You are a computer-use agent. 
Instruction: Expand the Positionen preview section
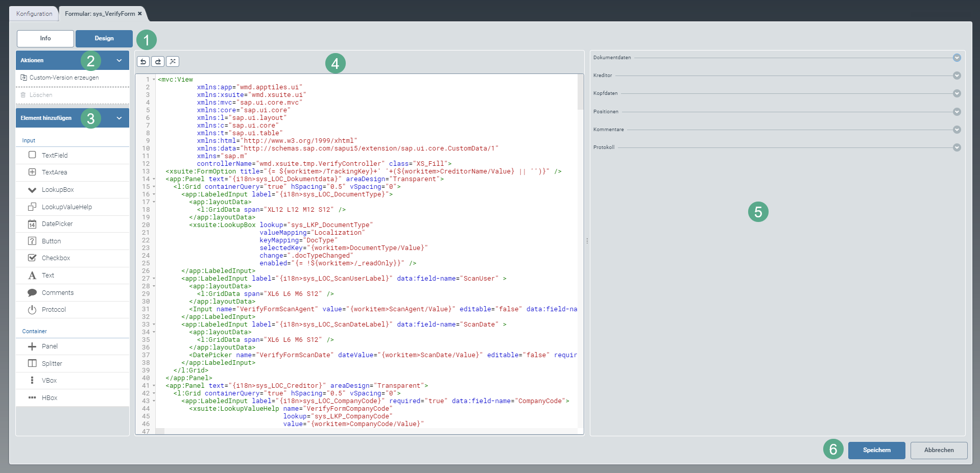point(957,112)
